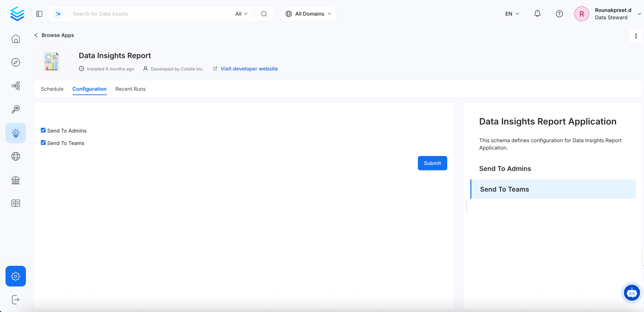Click the home icon in sidebar
This screenshot has width=644, height=312.
point(16,39)
